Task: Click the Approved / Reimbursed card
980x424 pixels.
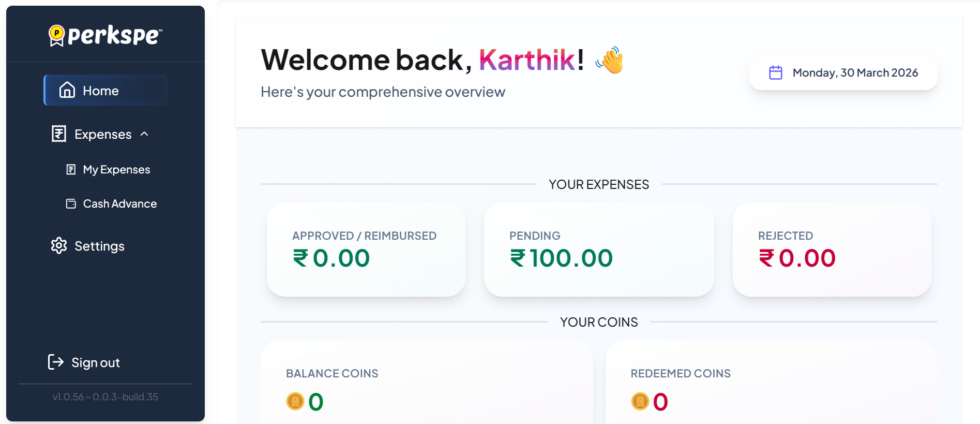Action: pyautogui.click(x=366, y=250)
